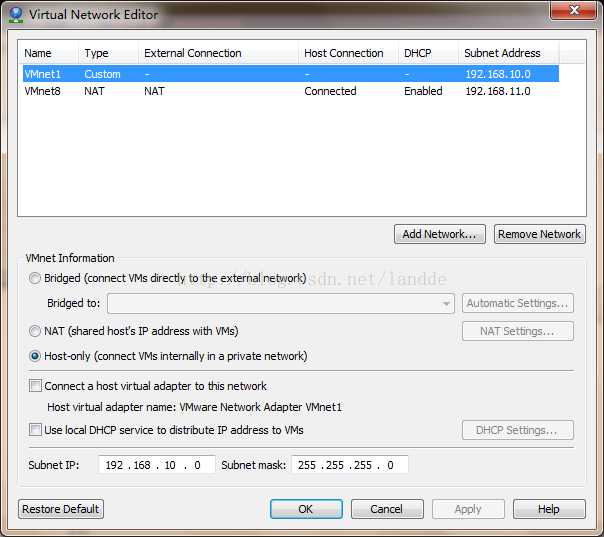Click the 192.168.11.0 subnet address cell
The width and height of the screenshot is (604, 537).
click(498, 91)
